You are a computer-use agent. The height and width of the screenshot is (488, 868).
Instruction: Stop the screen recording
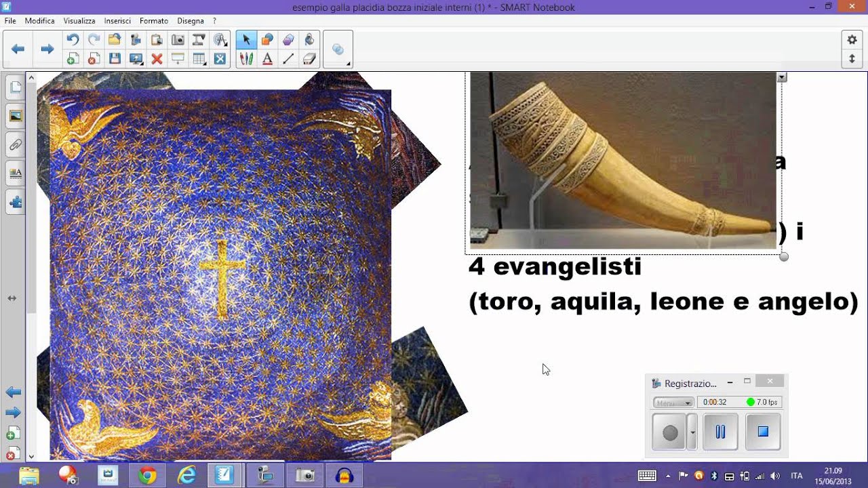click(x=763, y=432)
